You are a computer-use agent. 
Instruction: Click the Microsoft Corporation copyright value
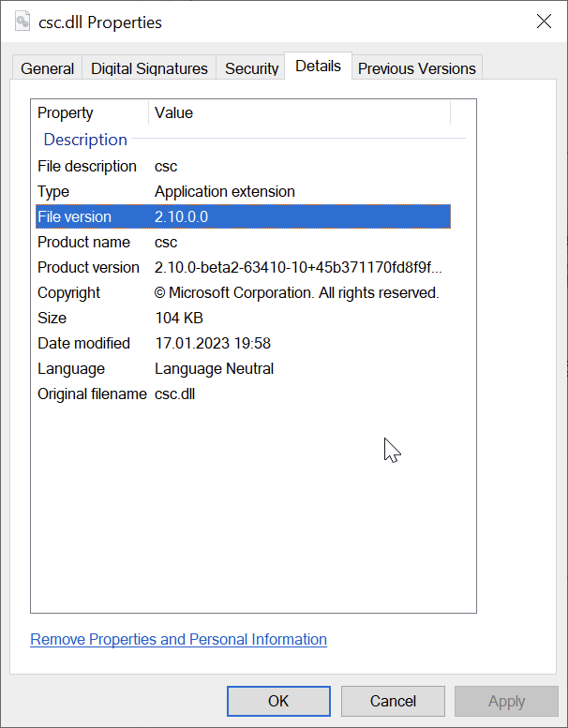pos(297,293)
